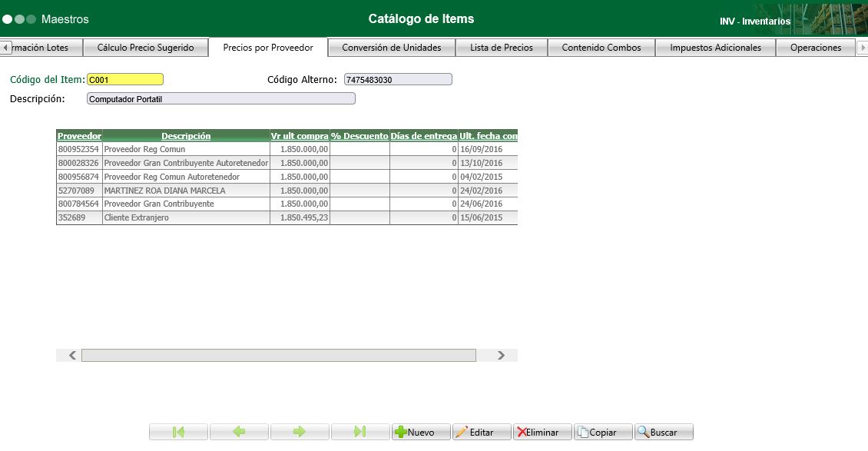This screenshot has width=868, height=451.
Task: Click the horizontal scrollbar right arrow
Action: pyautogui.click(x=501, y=354)
